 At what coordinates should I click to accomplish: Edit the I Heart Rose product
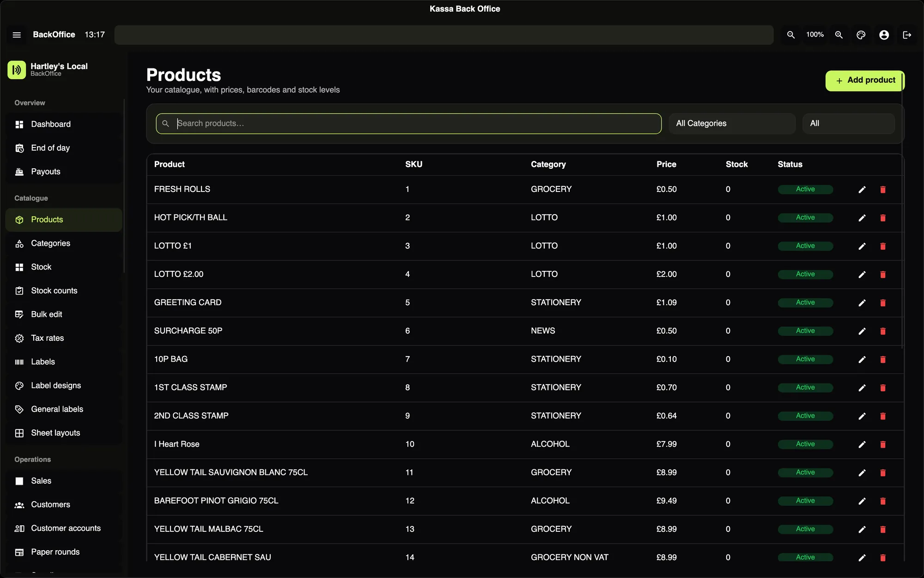point(862,444)
